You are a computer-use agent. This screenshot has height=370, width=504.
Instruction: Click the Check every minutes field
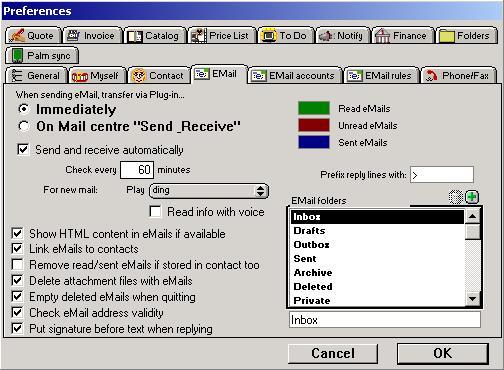pyautogui.click(x=137, y=170)
